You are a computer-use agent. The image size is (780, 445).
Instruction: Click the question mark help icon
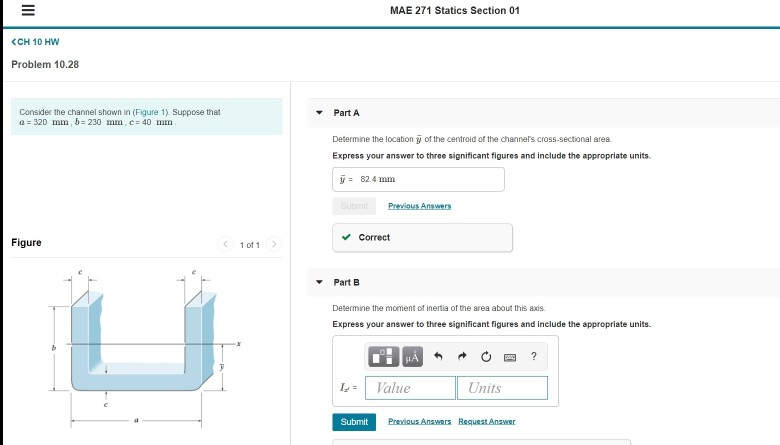pos(534,356)
